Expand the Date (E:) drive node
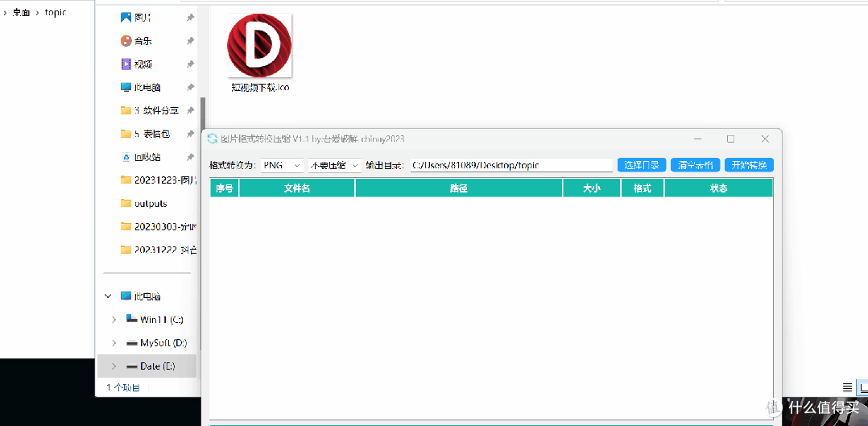Viewport: 868px width, 426px height. tap(114, 366)
